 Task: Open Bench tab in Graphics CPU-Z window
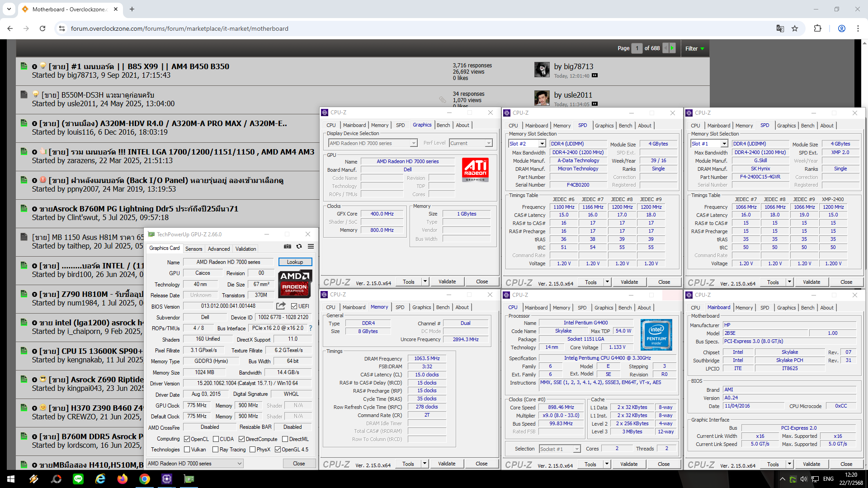pyautogui.click(x=443, y=125)
